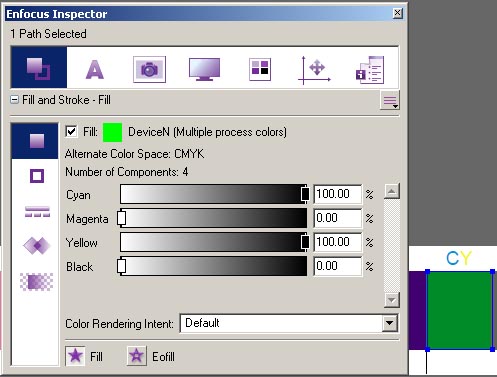Collapse the Fill and Stroke - Fill section
Image resolution: width=497 pixels, height=377 pixels.
[x=14, y=100]
